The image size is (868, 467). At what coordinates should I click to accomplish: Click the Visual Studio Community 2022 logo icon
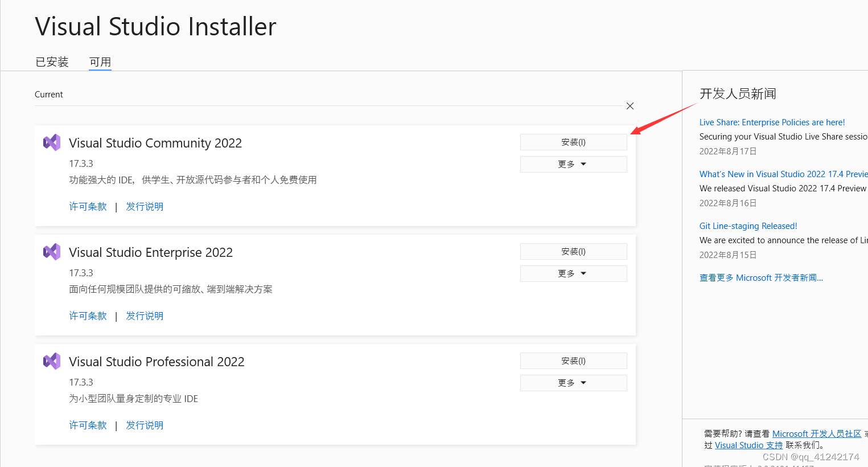click(52, 142)
